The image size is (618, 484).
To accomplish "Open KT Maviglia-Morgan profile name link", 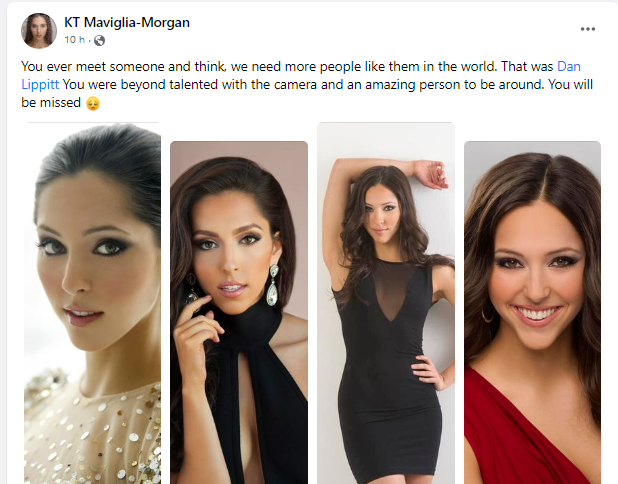I will point(127,22).
